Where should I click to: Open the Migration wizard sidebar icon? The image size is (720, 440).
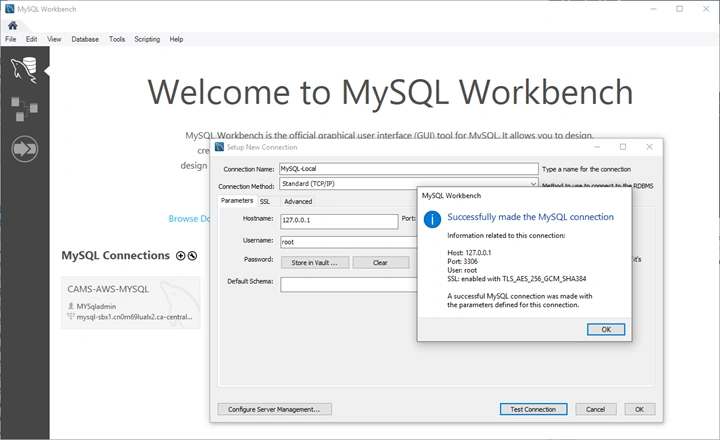coord(24,149)
